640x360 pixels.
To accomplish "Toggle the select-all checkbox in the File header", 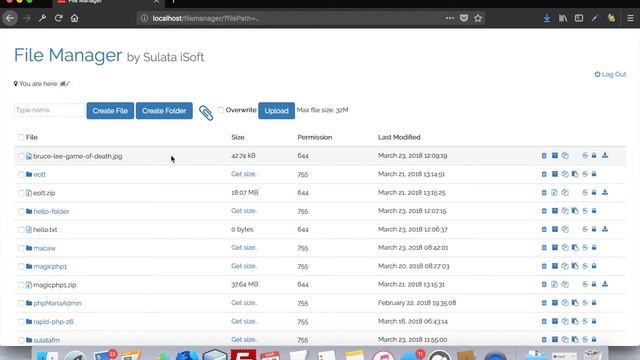I will (x=21, y=137).
